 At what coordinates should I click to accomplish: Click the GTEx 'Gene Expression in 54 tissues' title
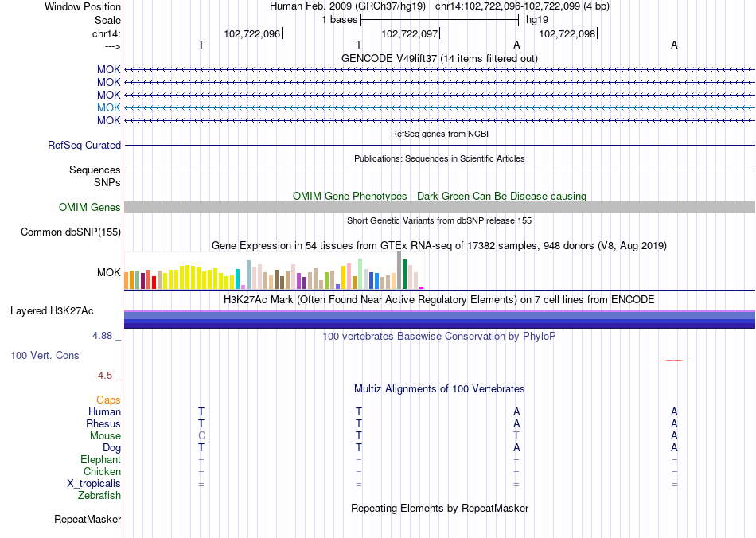(439, 245)
